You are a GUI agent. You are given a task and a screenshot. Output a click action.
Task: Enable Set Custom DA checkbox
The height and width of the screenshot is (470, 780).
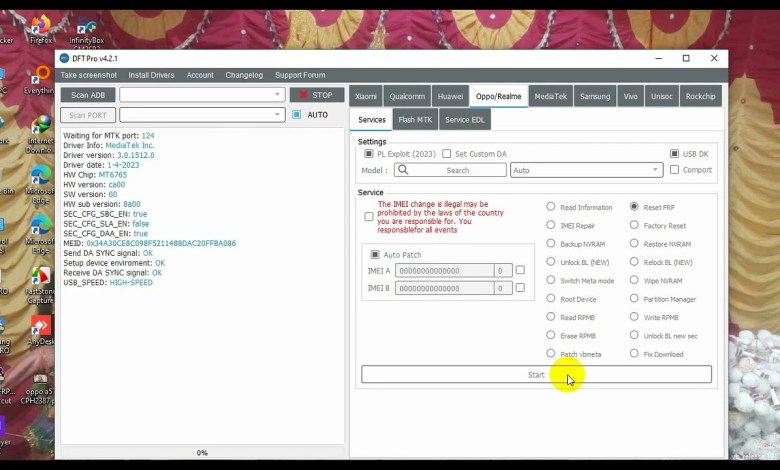tap(447, 154)
